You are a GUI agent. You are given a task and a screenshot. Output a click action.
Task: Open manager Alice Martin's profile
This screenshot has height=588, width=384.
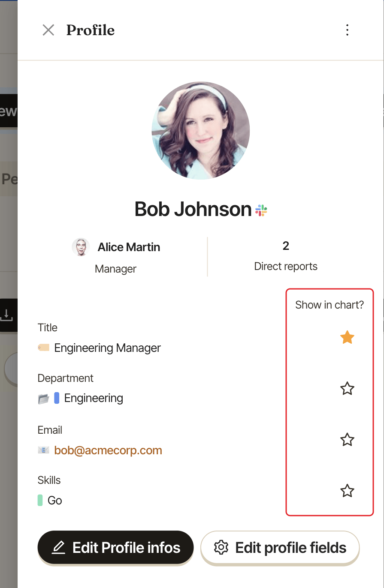pos(129,247)
